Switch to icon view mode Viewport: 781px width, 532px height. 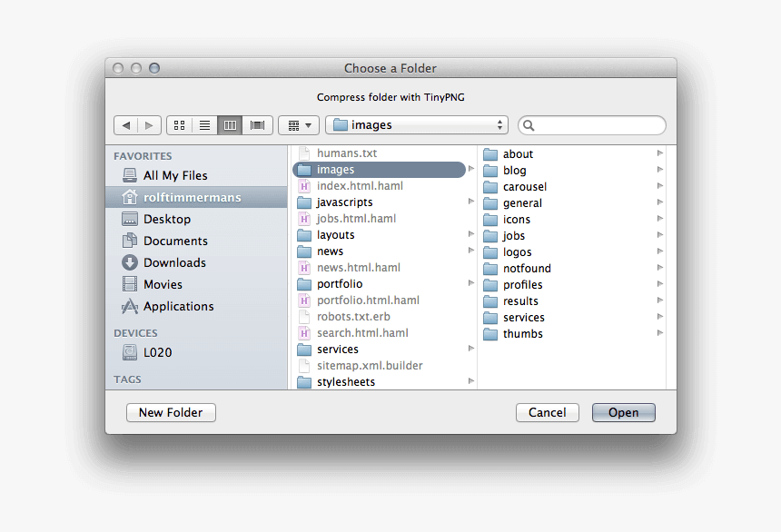179,125
